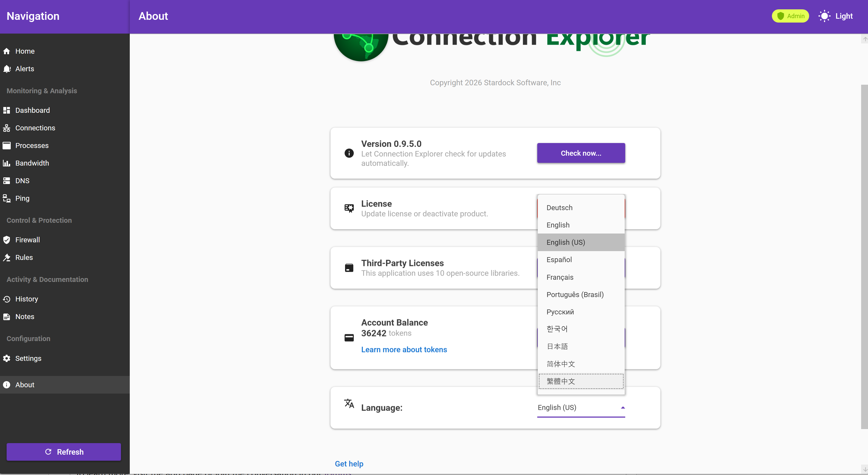Click the Firewall shield icon in sidebar
868x475 pixels.
[x=6, y=240]
